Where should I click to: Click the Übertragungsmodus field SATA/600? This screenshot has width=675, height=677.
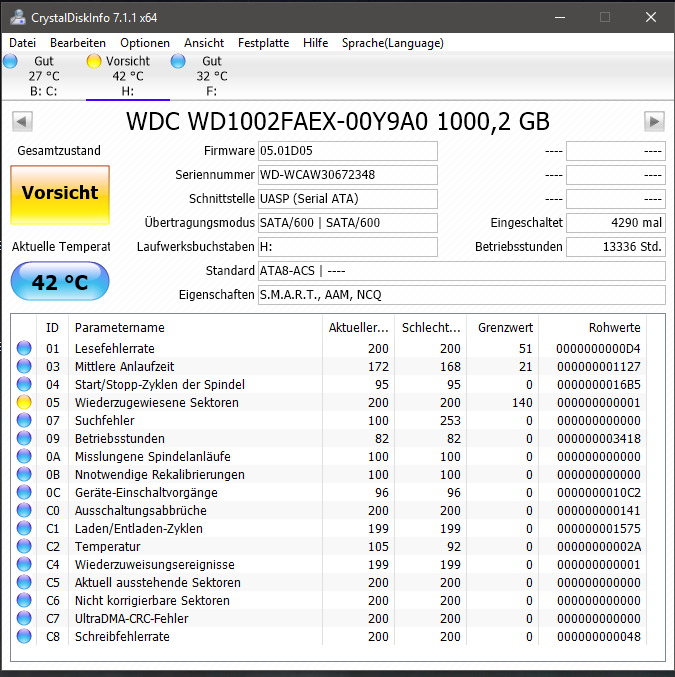coord(348,223)
